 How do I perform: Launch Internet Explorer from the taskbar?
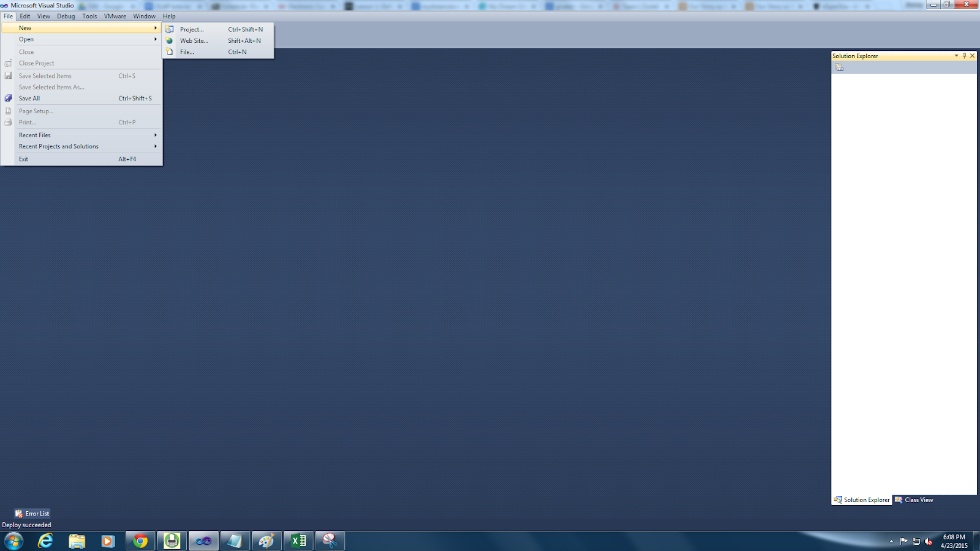pyautogui.click(x=45, y=541)
